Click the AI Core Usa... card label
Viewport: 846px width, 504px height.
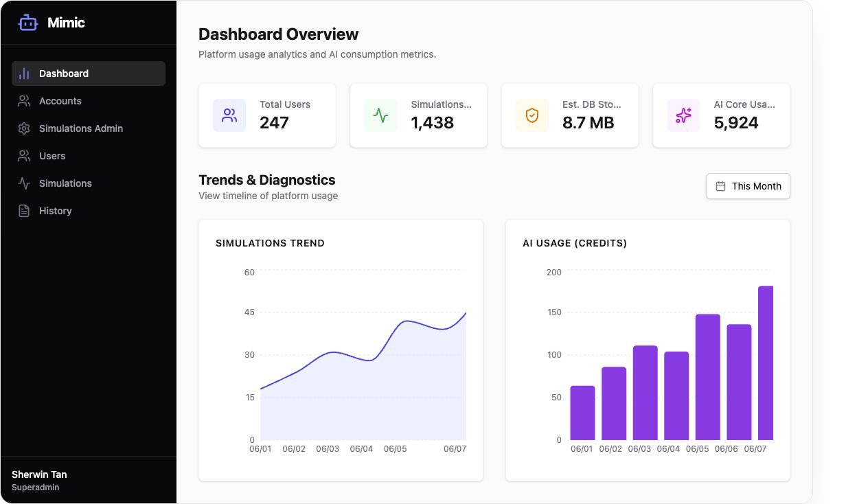744,104
